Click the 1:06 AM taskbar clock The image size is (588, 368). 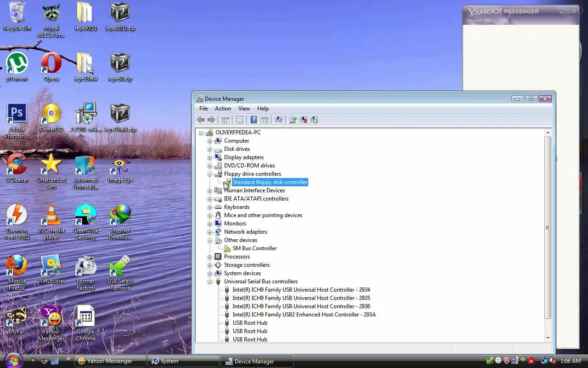click(571, 361)
